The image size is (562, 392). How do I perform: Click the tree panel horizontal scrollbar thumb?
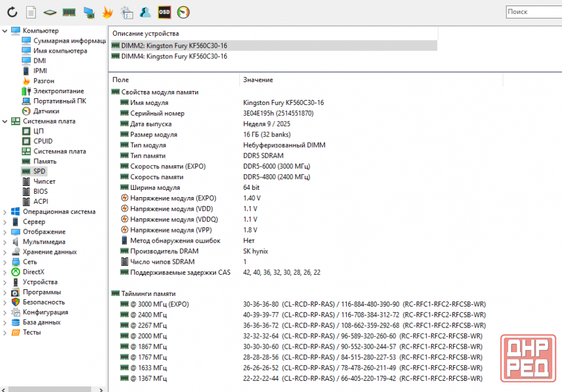49,389
